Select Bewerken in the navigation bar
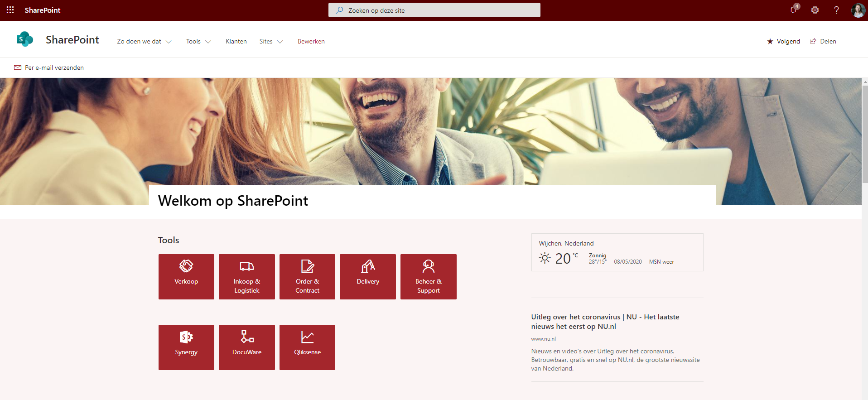The height and width of the screenshot is (400, 868). pos(311,41)
